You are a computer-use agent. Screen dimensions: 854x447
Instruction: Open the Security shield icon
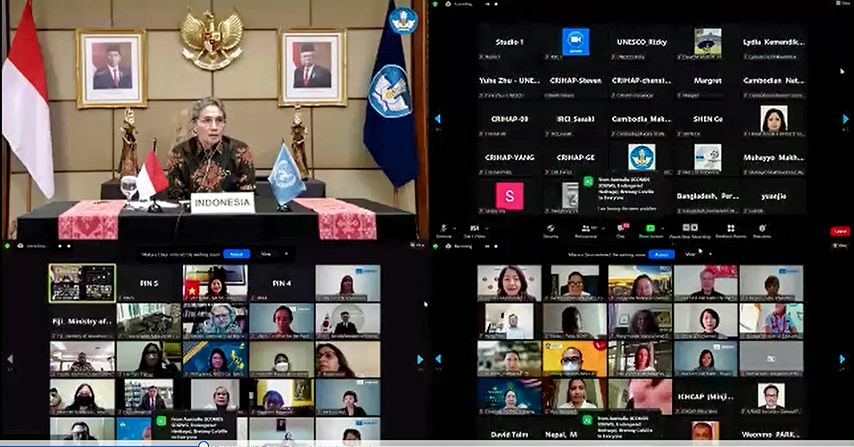click(551, 230)
